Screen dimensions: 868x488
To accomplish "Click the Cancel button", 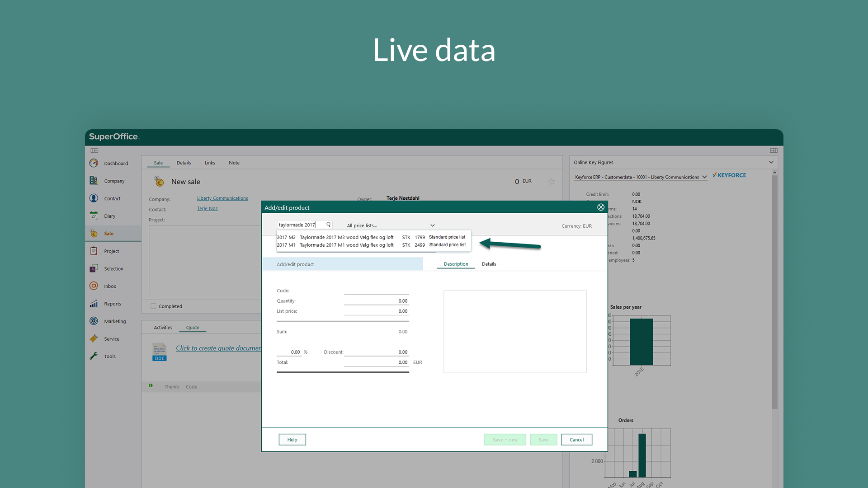I will (x=576, y=440).
